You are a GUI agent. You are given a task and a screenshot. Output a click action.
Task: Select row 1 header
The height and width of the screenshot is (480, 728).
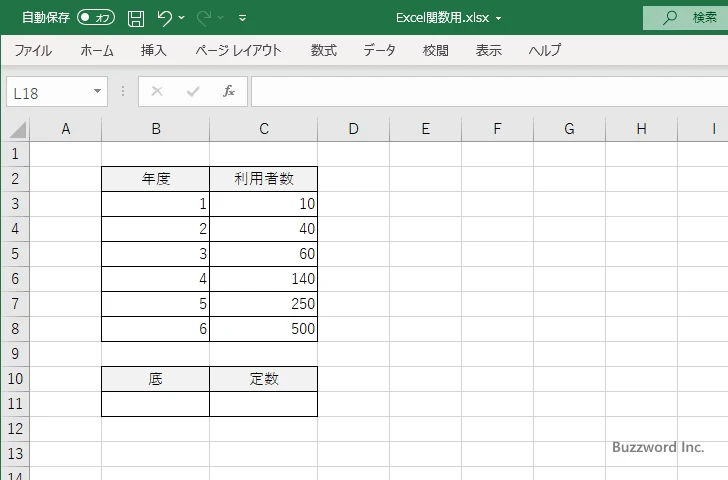coord(15,154)
